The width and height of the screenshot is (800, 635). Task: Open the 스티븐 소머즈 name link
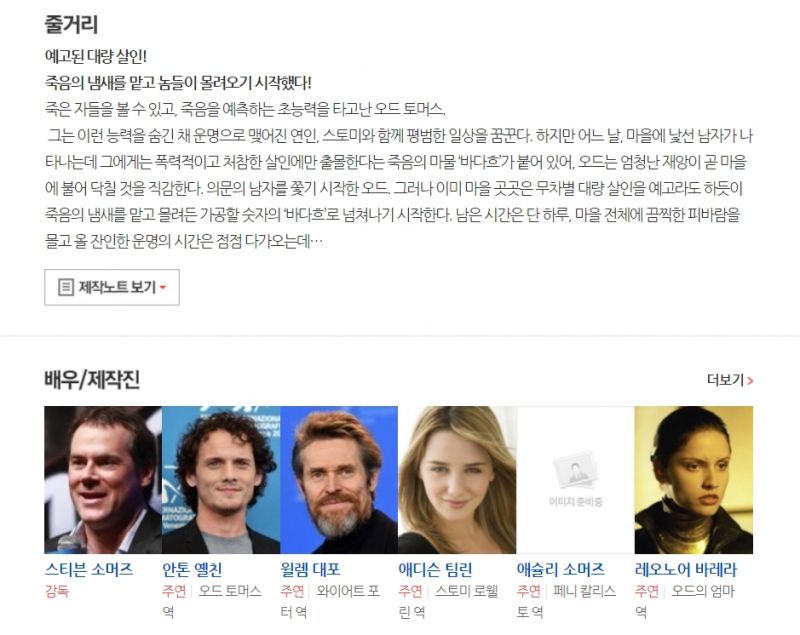(89, 569)
